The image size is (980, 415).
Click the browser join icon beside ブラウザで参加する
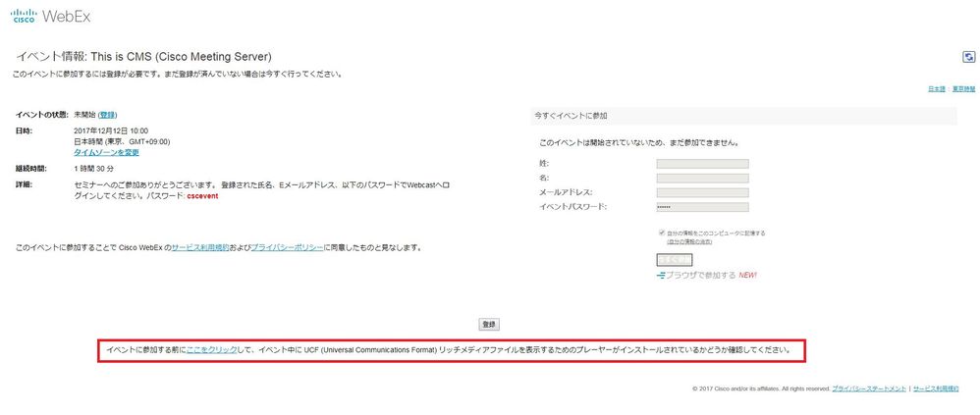pyautogui.click(x=661, y=276)
